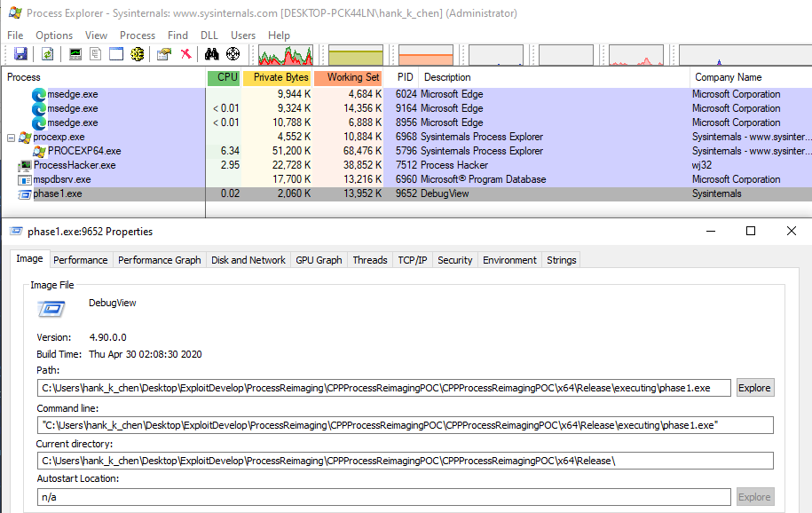This screenshot has height=513, width=812.
Task: Open the Process menu
Action: point(138,36)
